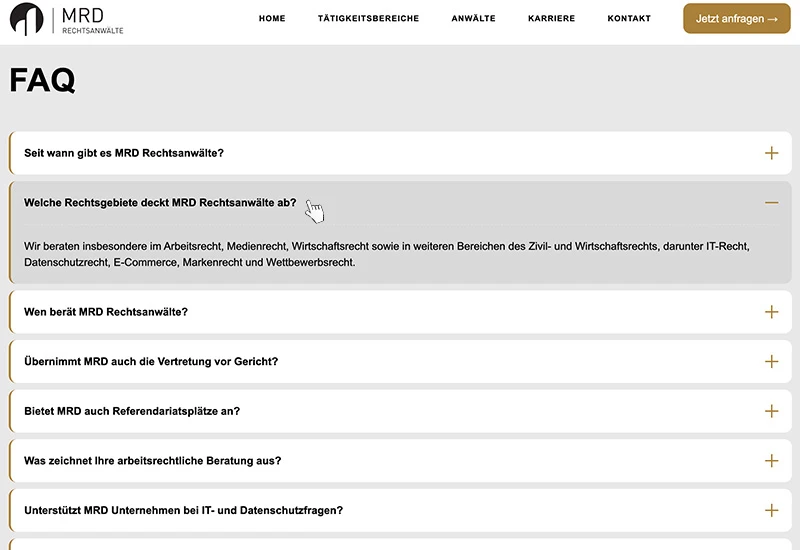Image resolution: width=800 pixels, height=550 pixels.
Task: Open the HOME menu item
Action: (272, 18)
